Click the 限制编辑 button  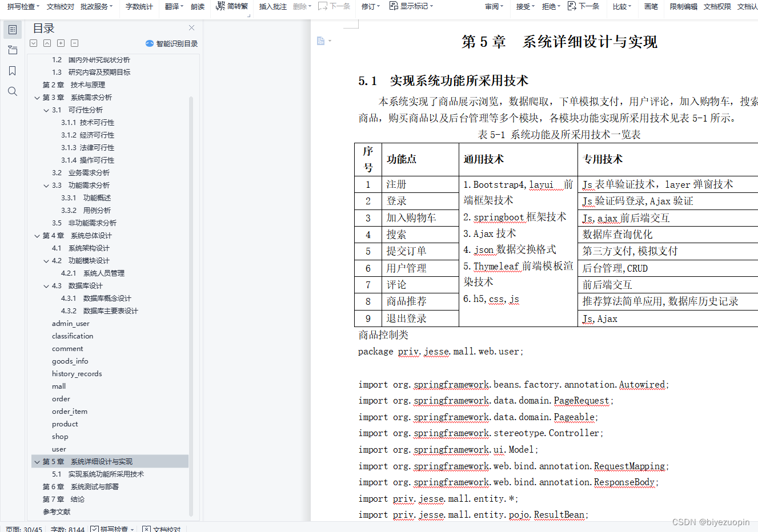tap(684, 6)
